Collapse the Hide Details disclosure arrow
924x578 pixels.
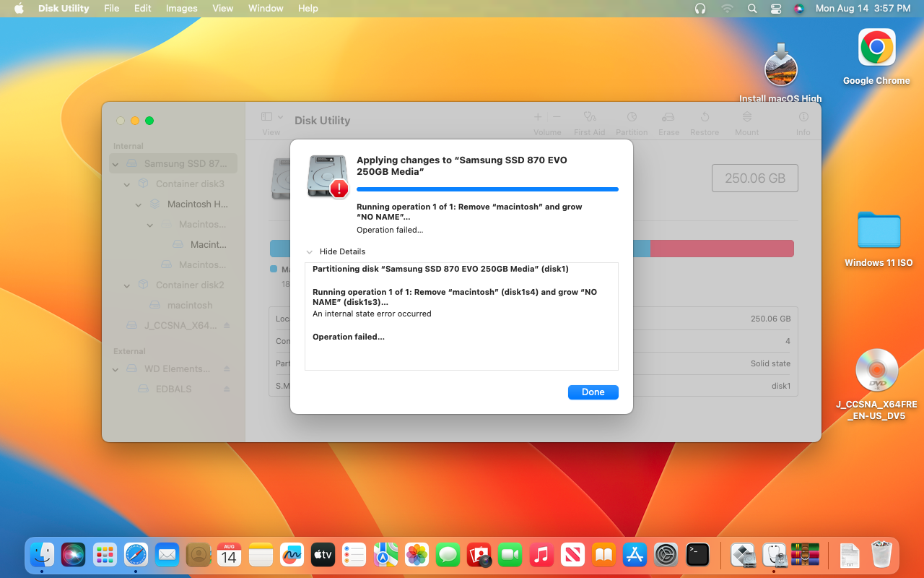pyautogui.click(x=310, y=252)
